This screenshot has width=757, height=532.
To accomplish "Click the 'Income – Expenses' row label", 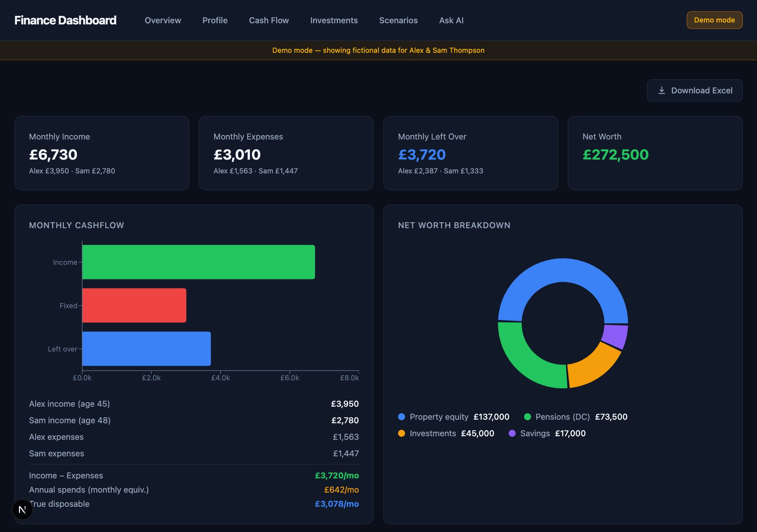I will [66, 476].
